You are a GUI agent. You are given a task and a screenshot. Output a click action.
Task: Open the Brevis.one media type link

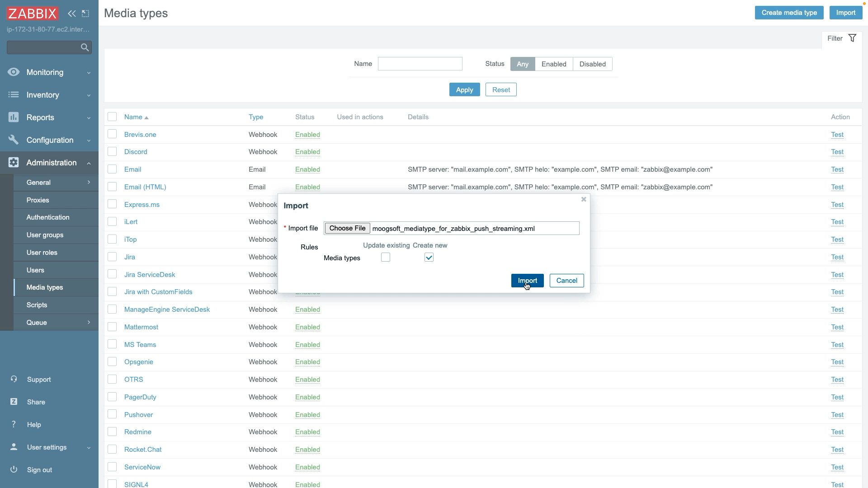[140, 135]
